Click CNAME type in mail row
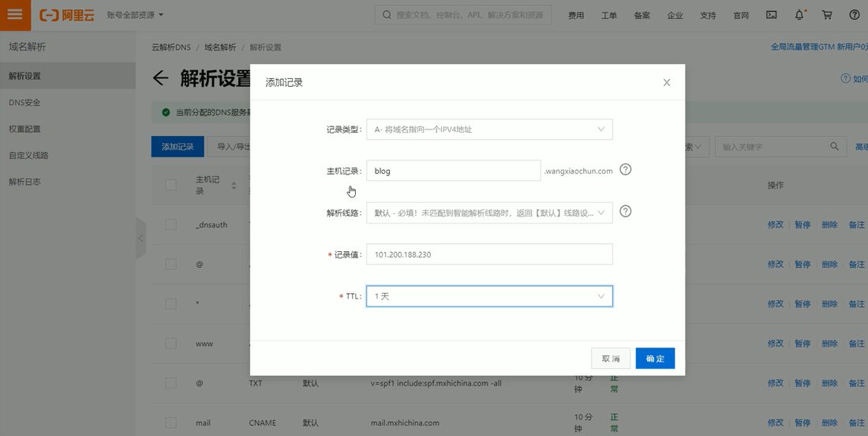The width and height of the screenshot is (868, 436). [263, 423]
